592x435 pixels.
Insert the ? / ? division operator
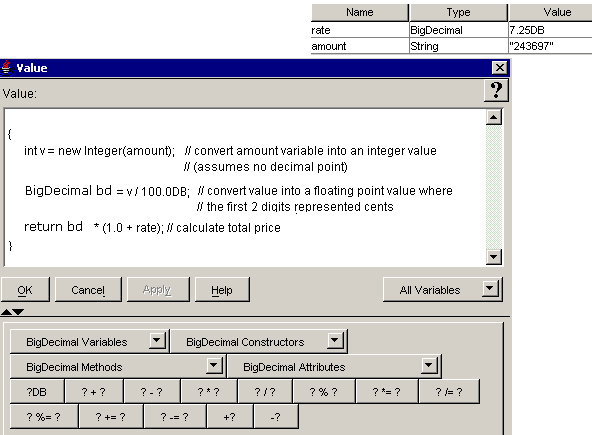[265, 392]
